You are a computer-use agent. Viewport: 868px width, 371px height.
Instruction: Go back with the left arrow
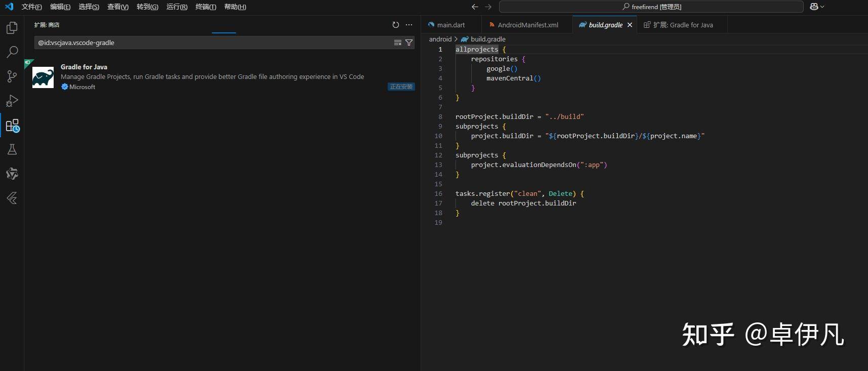tap(475, 7)
